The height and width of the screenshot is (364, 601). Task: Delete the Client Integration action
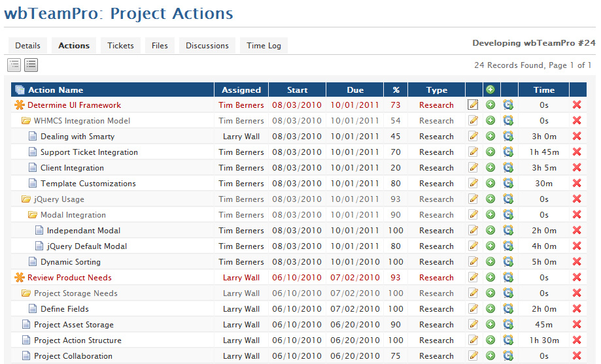[577, 168]
